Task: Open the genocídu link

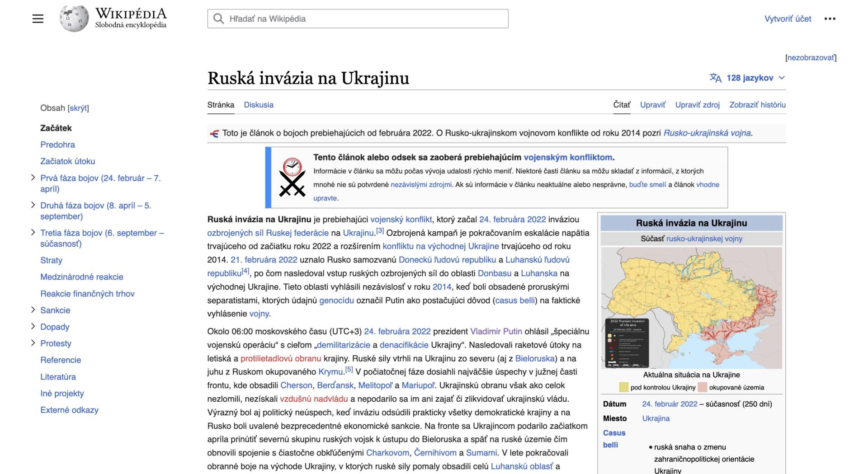Action: 336,300
